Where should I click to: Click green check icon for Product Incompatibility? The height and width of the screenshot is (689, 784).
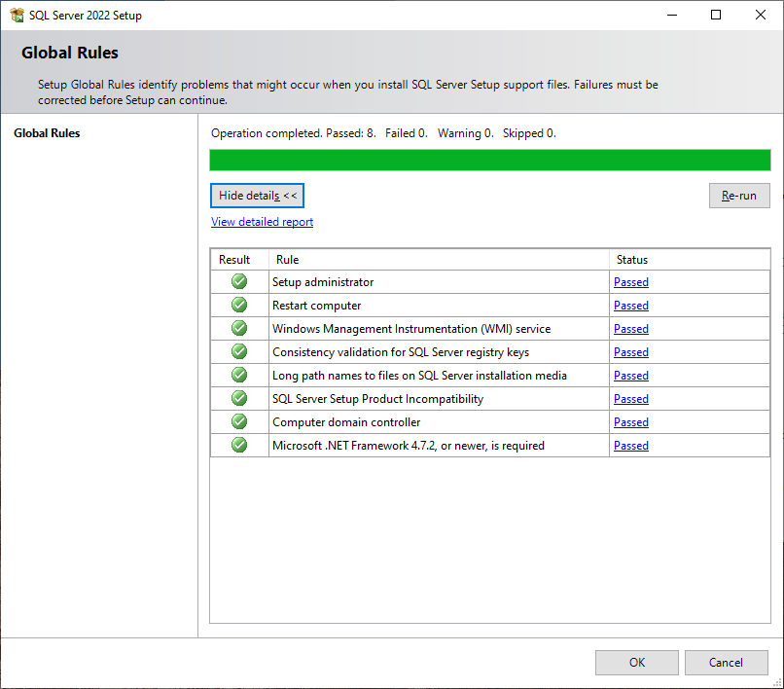click(x=239, y=399)
